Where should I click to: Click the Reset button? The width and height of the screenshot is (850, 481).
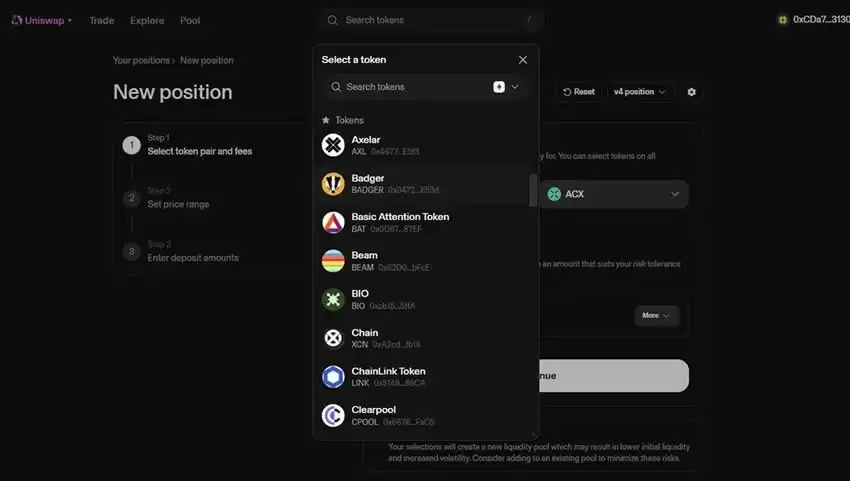click(x=579, y=92)
